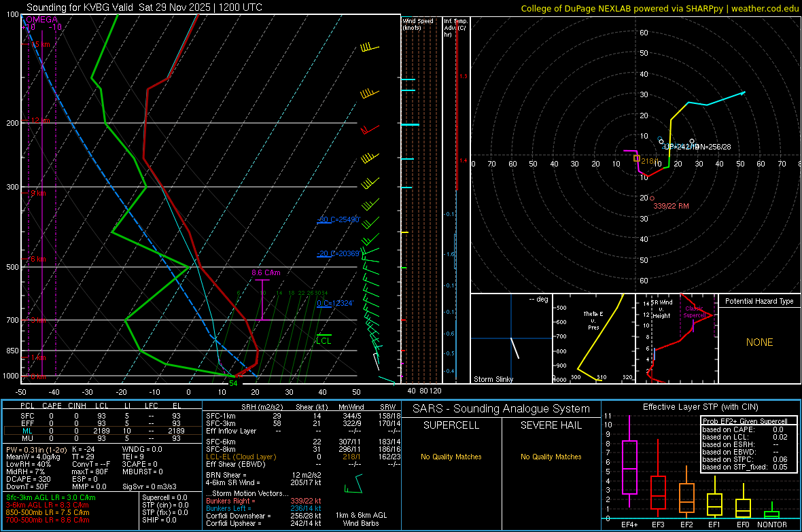Click the 'SFC-6km' kinematics row
Image resolution: width=802 pixels, height=532 pixels.
tap(303, 442)
